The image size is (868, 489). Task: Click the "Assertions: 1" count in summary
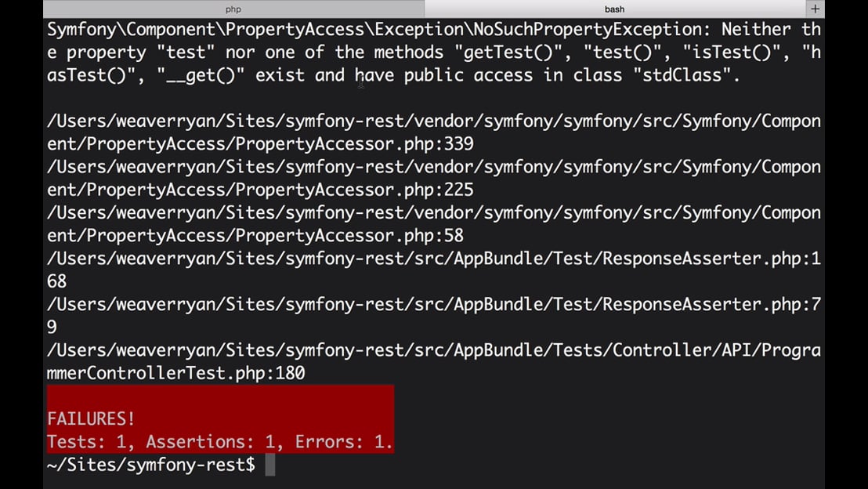point(211,441)
